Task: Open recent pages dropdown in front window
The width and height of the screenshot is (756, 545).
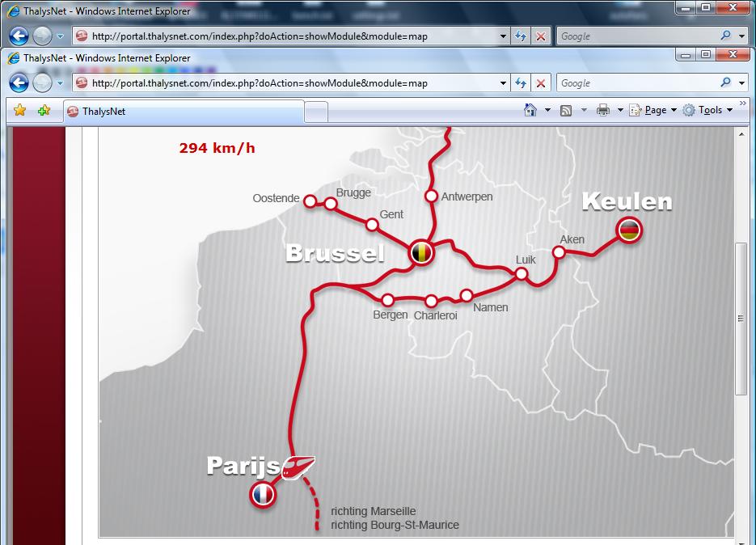Action: 60,83
